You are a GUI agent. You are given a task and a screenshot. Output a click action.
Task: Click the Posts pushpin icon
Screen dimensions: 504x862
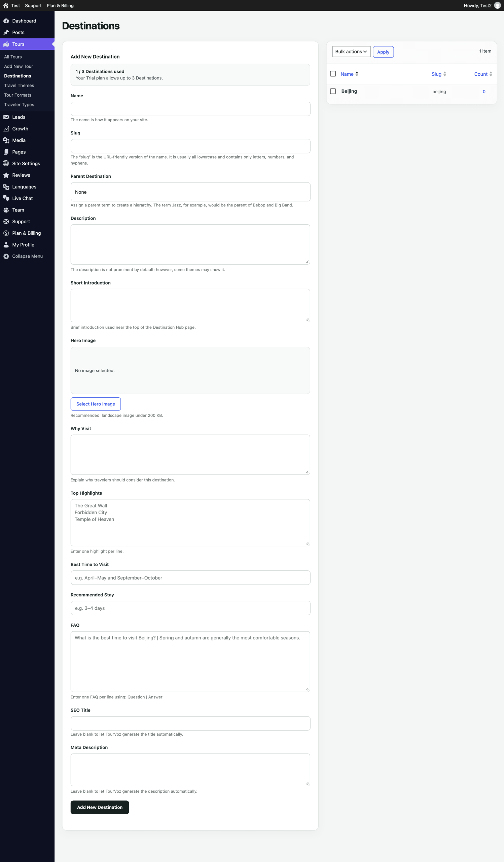tap(6, 33)
